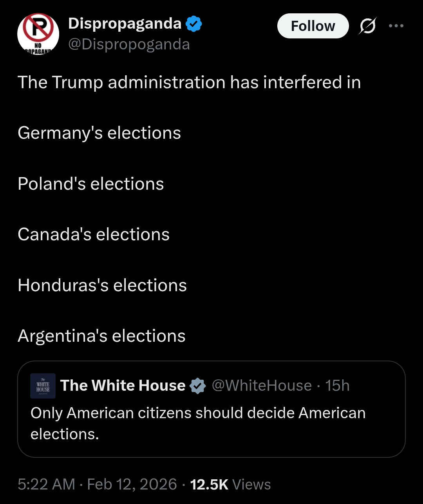Click the "Germany's elections" line

point(99,133)
